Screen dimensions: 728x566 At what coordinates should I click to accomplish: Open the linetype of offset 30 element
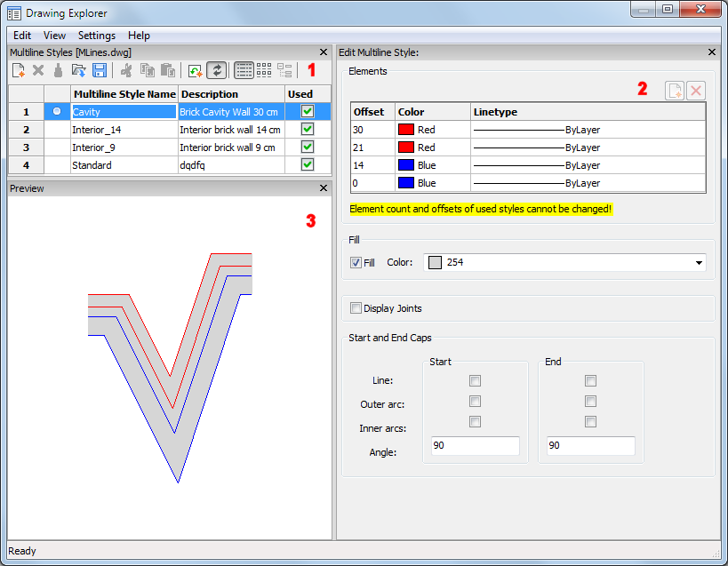[x=588, y=130]
